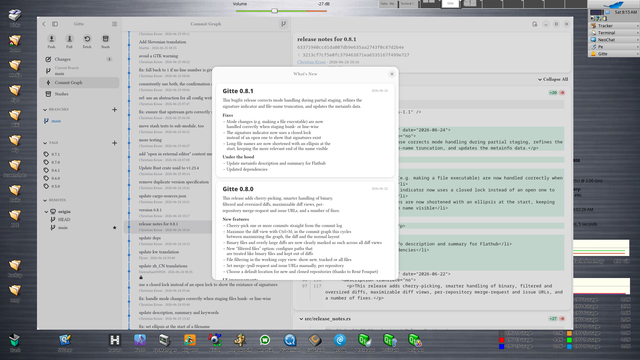Collapse the origin remote tree
640x360 pixels.
46,212
